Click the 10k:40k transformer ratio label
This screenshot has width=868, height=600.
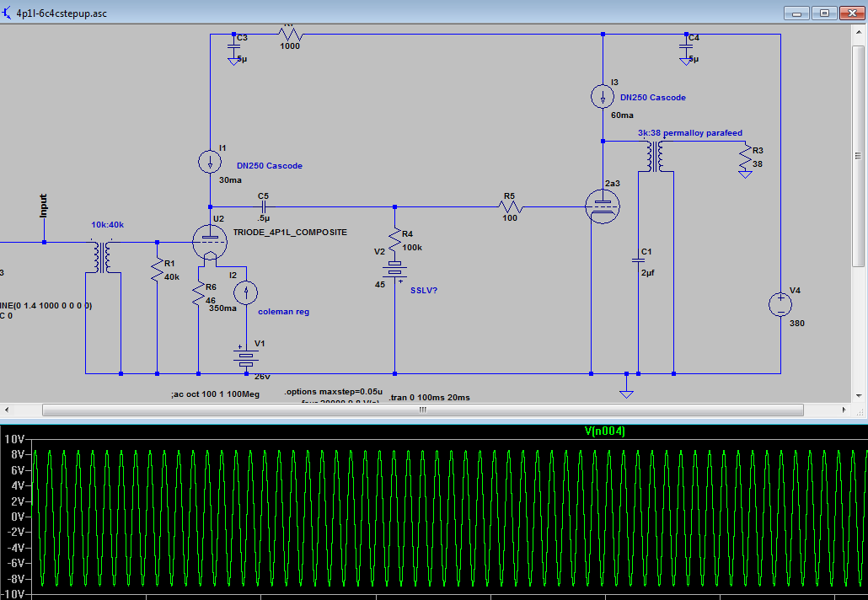click(107, 225)
